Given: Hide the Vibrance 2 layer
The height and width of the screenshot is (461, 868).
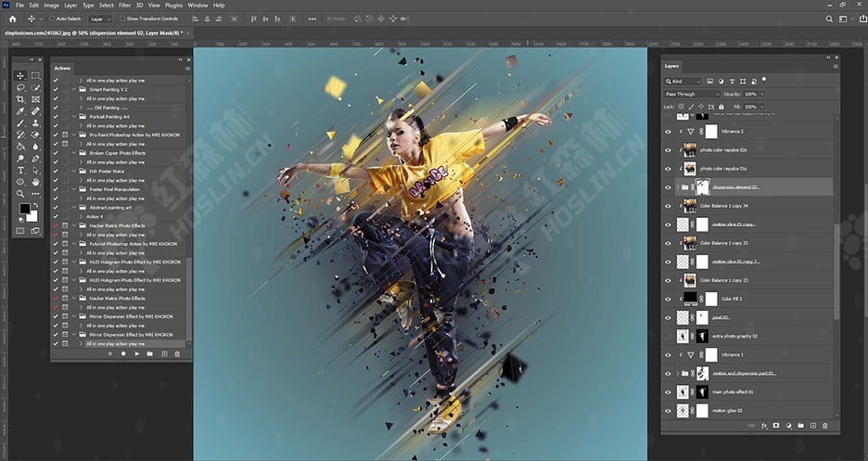Looking at the screenshot, I should pyautogui.click(x=668, y=132).
